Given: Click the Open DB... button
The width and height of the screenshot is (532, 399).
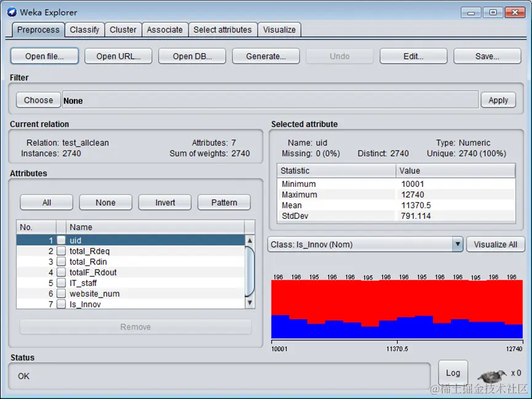Looking at the screenshot, I should coord(192,56).
